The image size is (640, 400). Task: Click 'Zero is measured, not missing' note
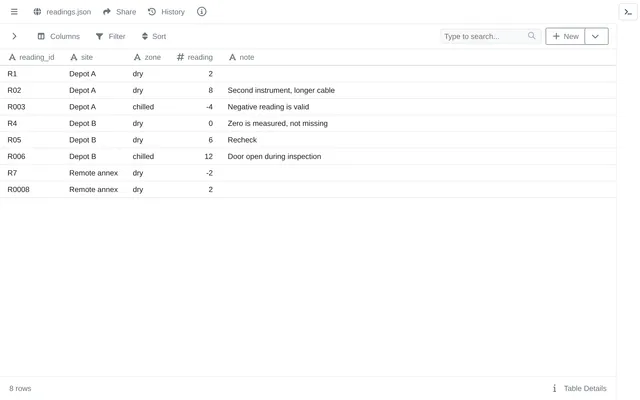pyautogui.click(x=278, y=123)
